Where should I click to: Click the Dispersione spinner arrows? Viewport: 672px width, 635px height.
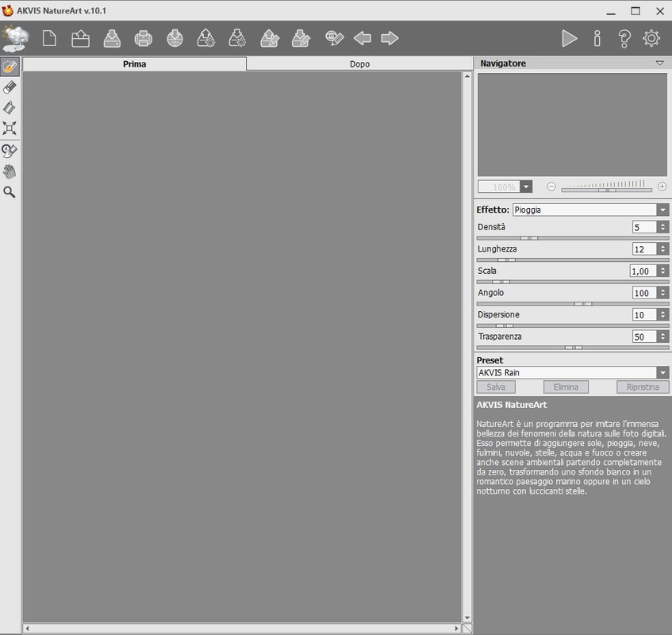click(662, 314)
